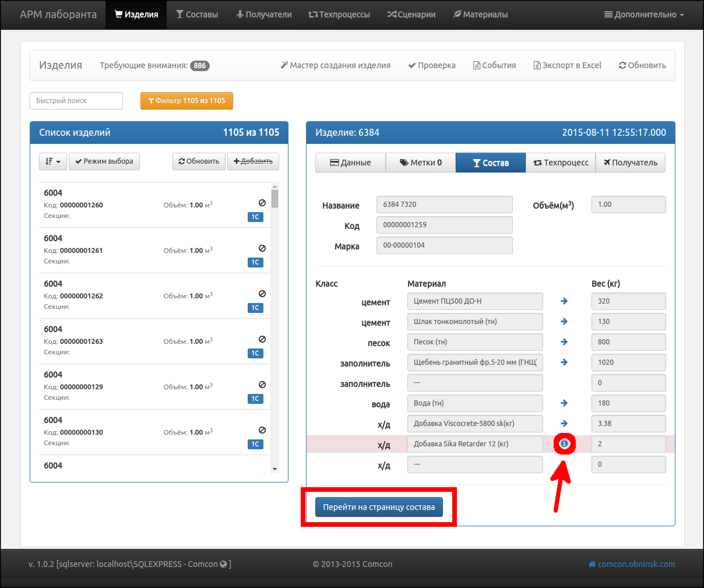Switch to the Метки 0 tab
The width and height of the screenshot is (704, 588).
[421, 163]
